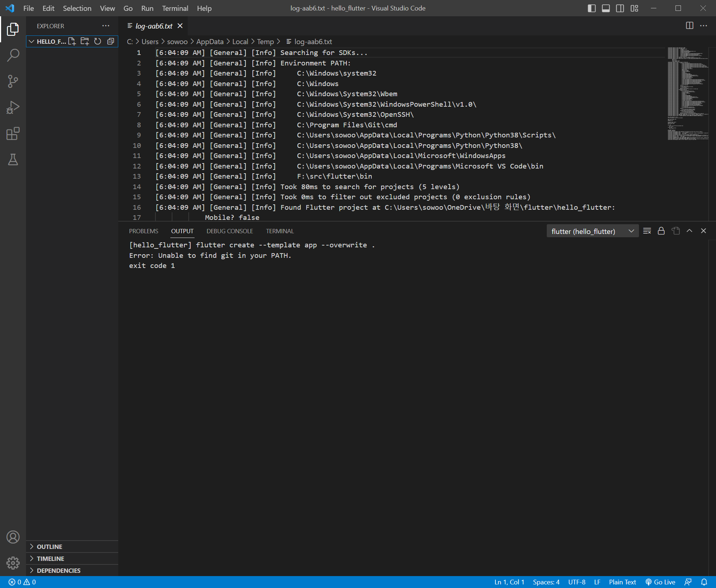716x588 pixels.
Task: Toggle primary sidebar visibility
Action: pos(592,8)
